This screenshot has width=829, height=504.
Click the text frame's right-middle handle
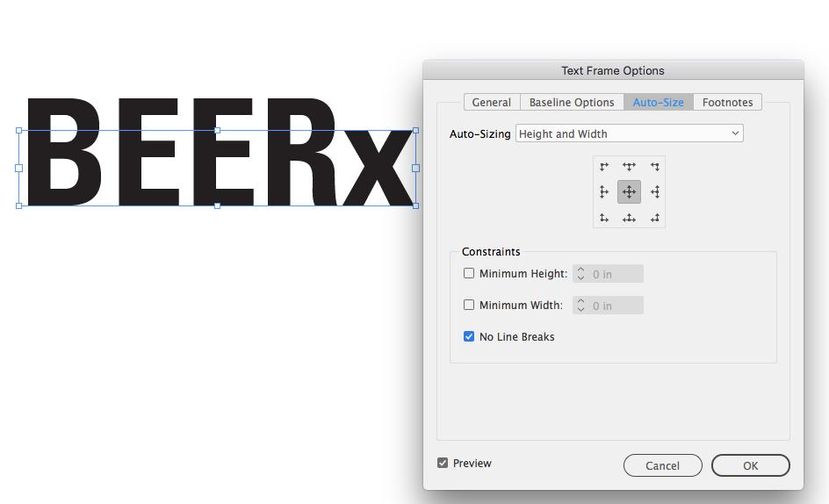point(415,169)
